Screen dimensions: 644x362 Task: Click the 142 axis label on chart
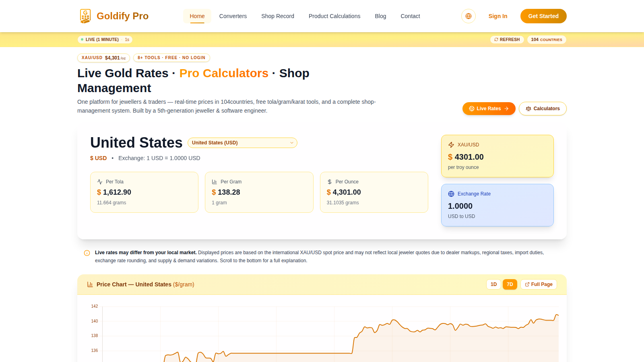pyautogui.click(x=95, y=306)
